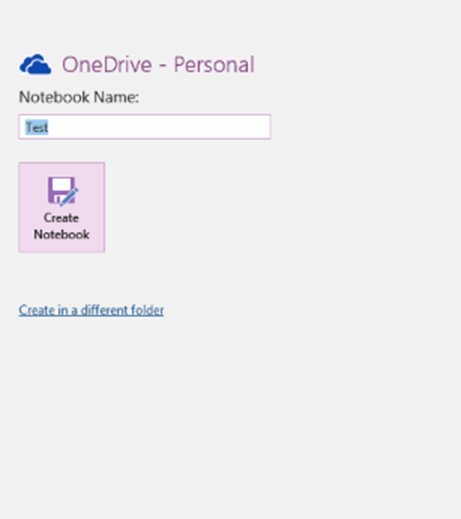461x519 pixels.
Task: Click the Create text under the save icon
Action: [x=61, y=218]
